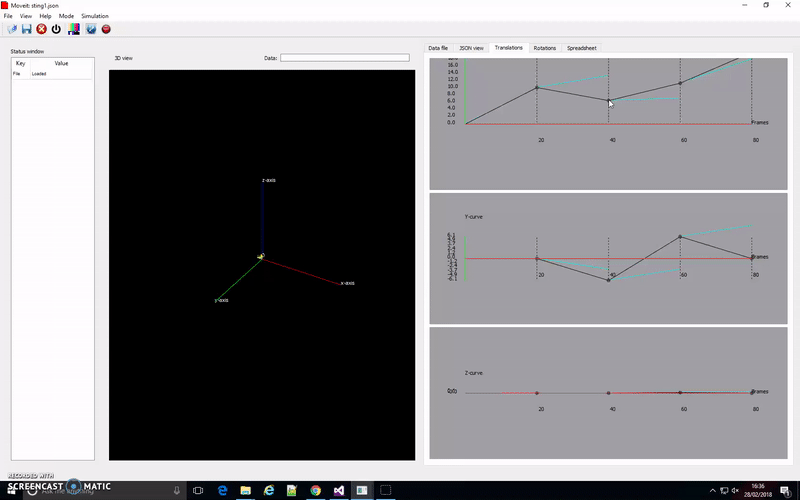
Task: Switch to the Data file tab
Action: pyautogui.click(x=438, y=48)
